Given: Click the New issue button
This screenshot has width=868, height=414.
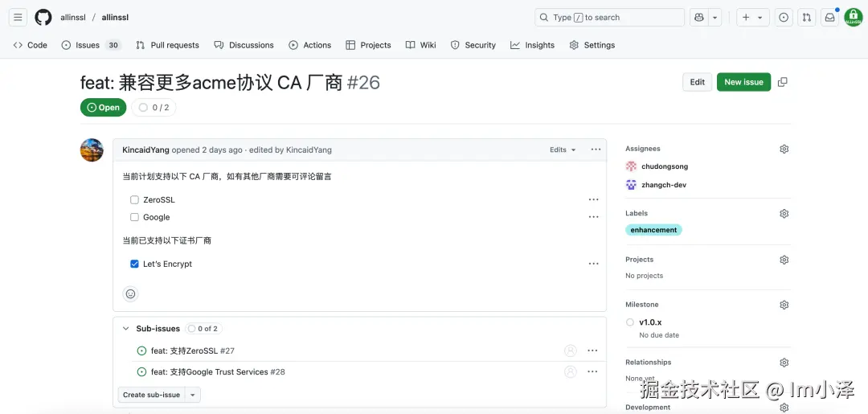Looking at the screenshot, I should tap(744, 82).
